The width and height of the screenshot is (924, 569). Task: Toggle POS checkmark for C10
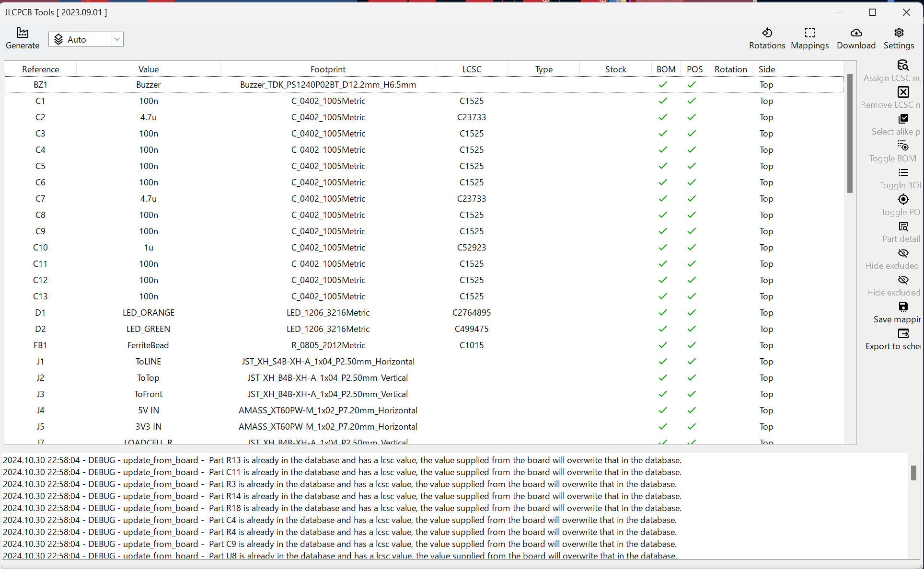click(692, 248)
